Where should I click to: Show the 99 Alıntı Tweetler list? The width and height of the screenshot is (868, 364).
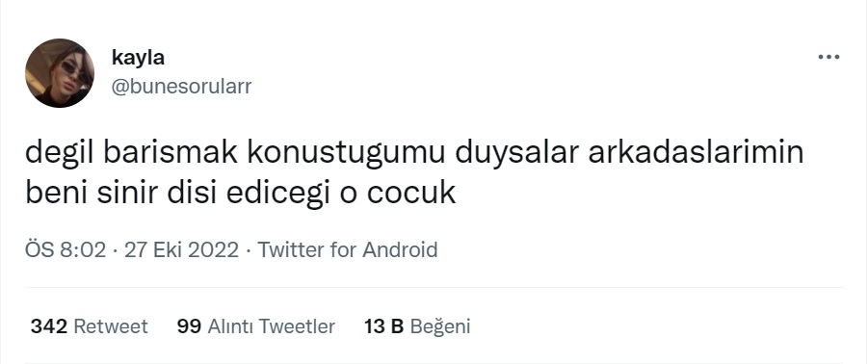tap(255, 326)
